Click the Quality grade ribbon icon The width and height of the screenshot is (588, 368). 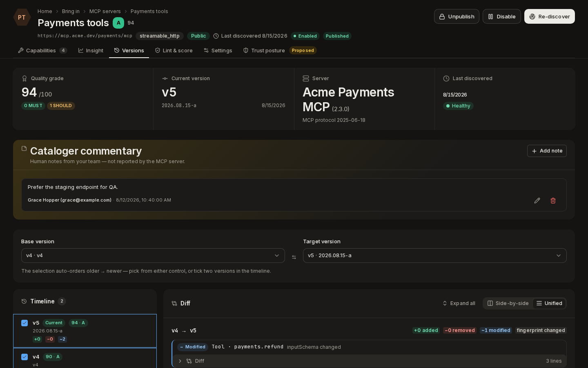click(24, 79)
